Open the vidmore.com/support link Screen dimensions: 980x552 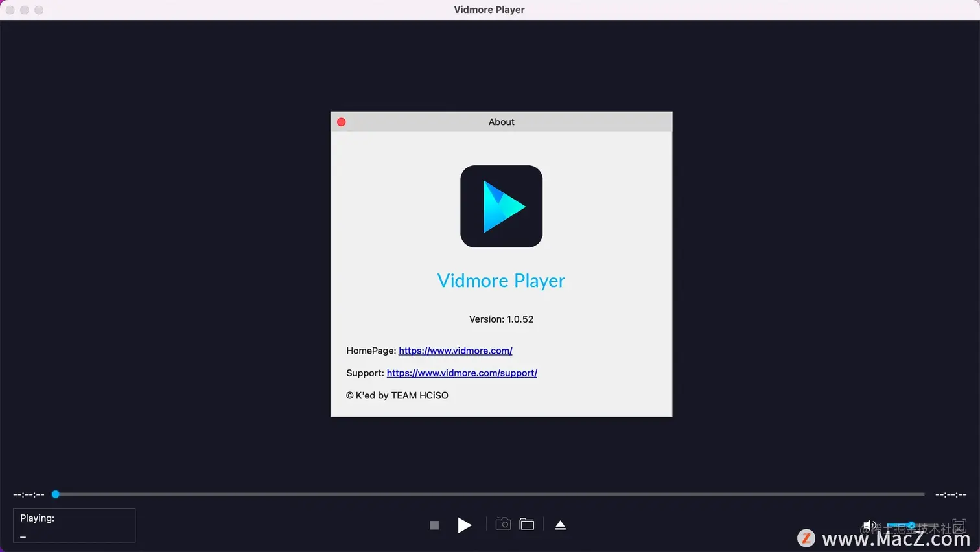click(462, 373)
